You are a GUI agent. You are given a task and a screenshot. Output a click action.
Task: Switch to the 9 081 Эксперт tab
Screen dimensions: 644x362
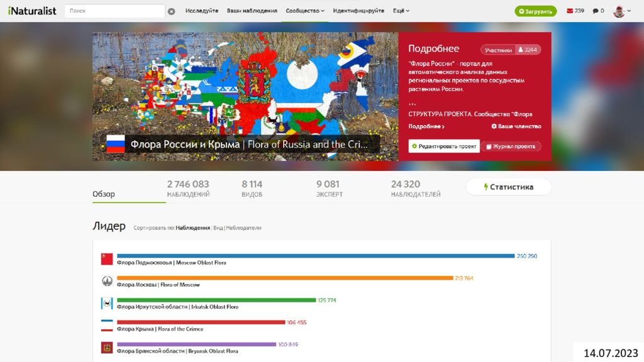tap(330, 189)
